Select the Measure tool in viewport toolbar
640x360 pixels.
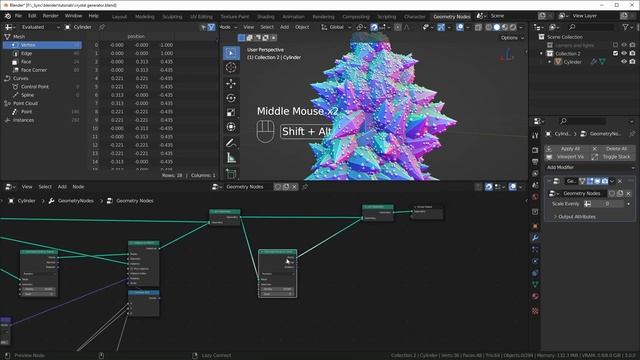point(231,158)
